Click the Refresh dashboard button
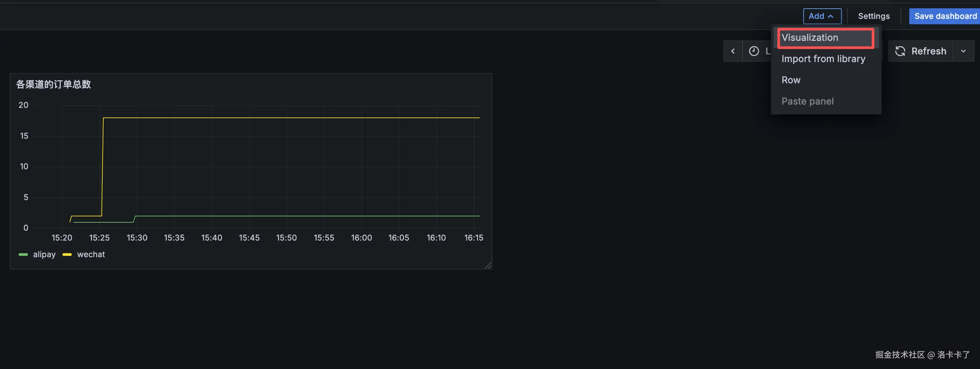The height and width of the screenshot is (369, 980). click(921, 51)
